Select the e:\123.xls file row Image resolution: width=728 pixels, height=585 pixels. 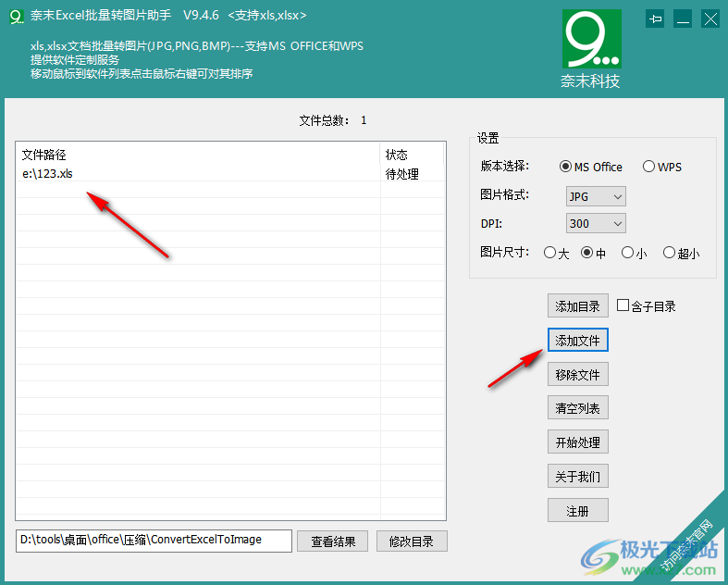click(x=230, y=174)
